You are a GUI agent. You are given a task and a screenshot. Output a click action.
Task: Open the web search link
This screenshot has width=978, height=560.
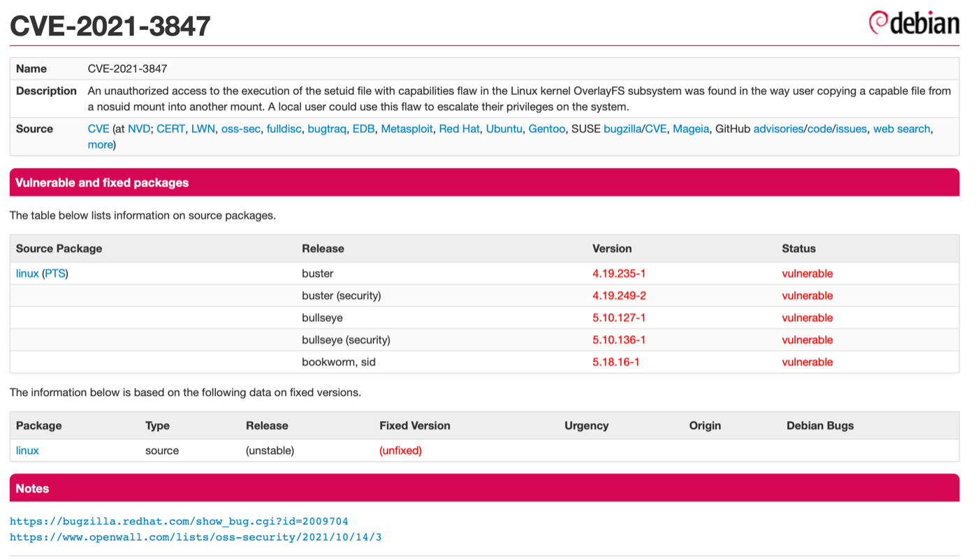pyautogui.click(x=902, y=128)
